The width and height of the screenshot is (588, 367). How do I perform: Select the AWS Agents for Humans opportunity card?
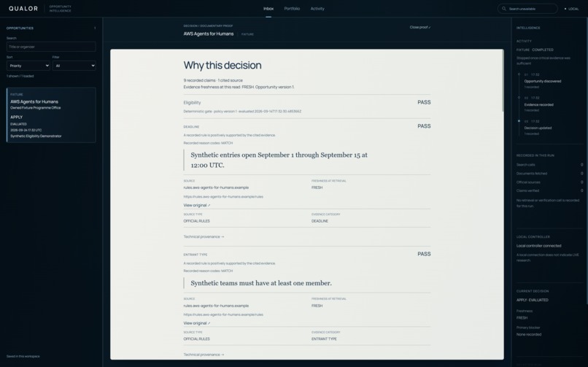(x=51, y=115)
